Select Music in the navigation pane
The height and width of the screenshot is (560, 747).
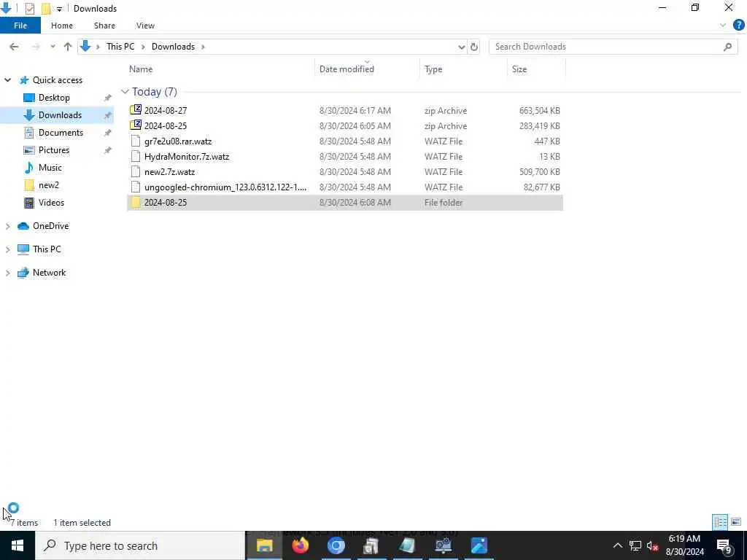[x=50, y=168]
